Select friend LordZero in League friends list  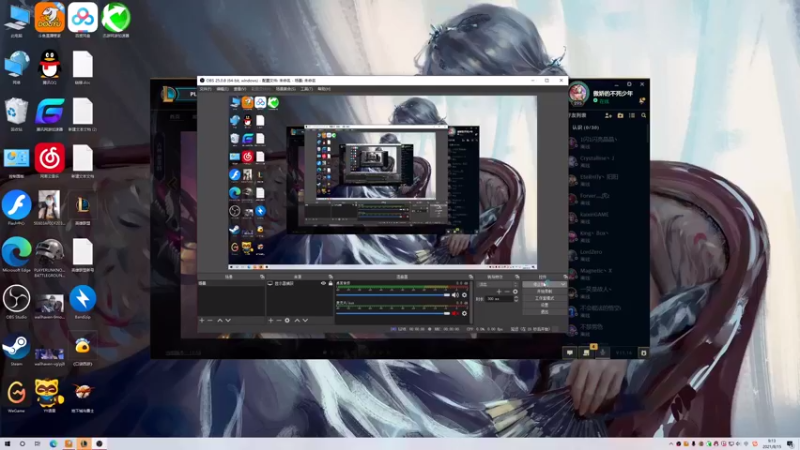click(x=608, y=255)
